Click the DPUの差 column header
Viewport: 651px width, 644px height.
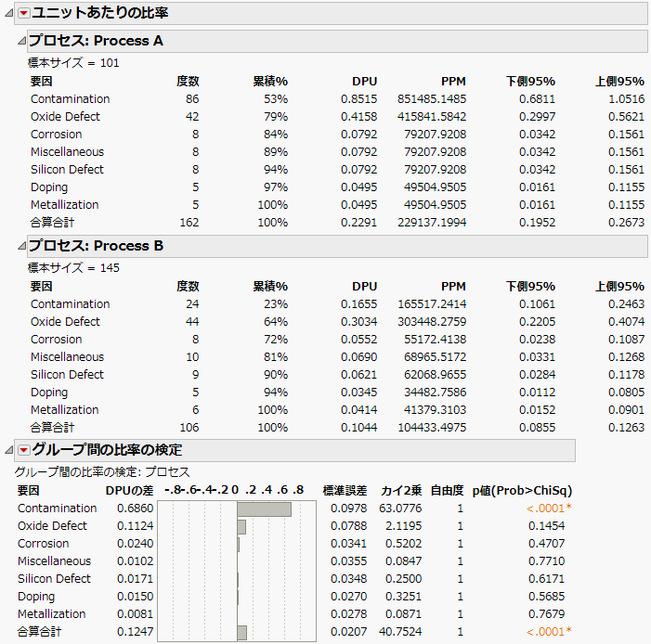pyautogui.click(x=129, y=491)
